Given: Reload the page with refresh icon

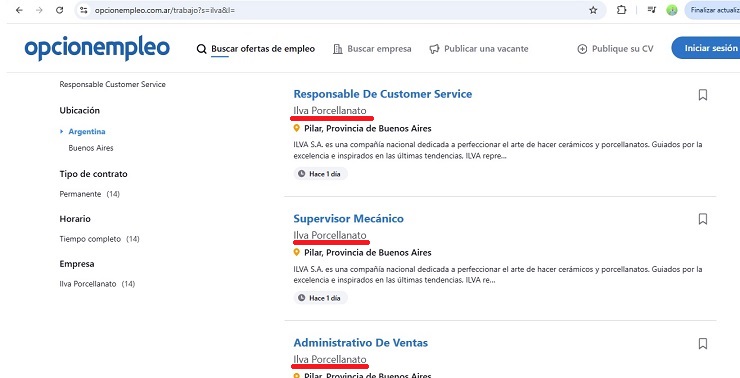Looking at the screenshot, I should pyautogui.click(x=59, y=10).
